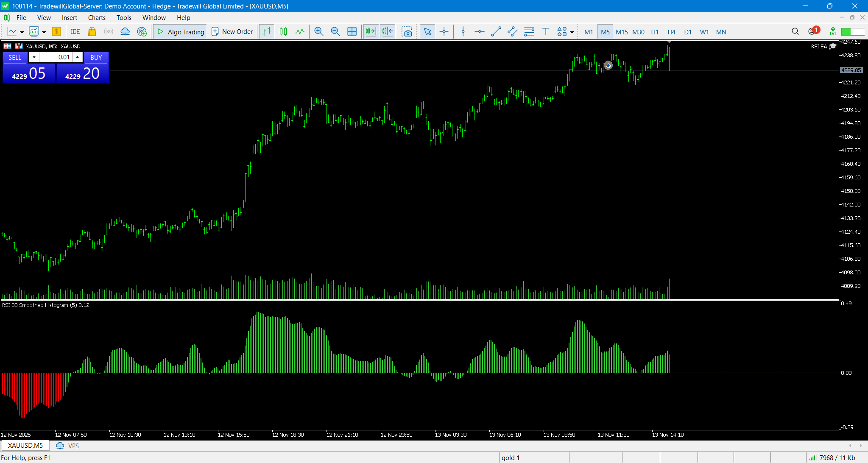The height and width of the screenshot is (463, 868).
Task: Switch to line chart display icon
Action: pos(300,32)
